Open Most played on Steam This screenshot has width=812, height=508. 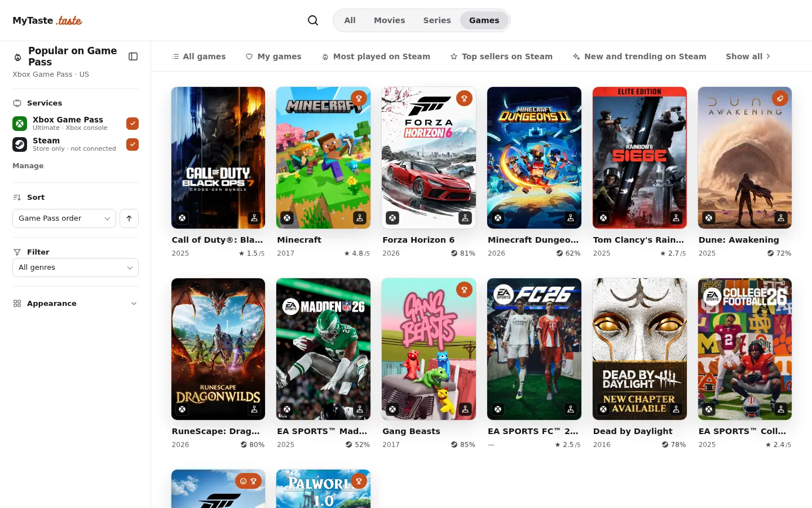pos(376,56)
